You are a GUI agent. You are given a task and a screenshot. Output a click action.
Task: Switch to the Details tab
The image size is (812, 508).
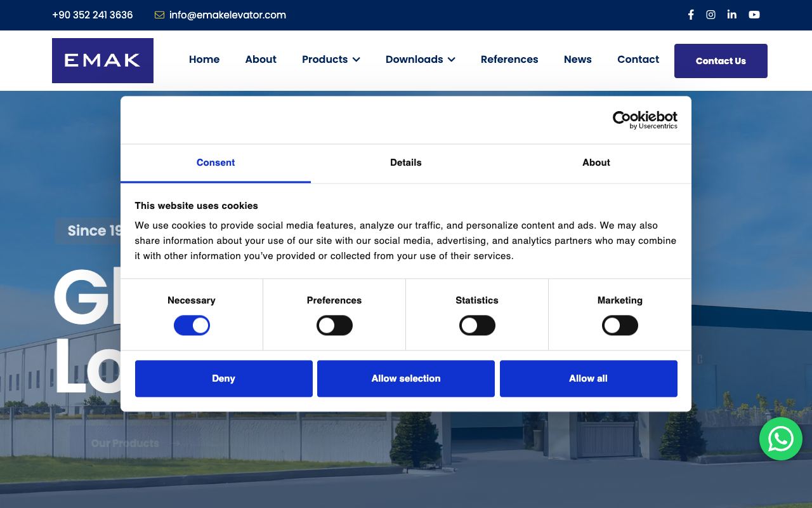click(x=406, y=163)
